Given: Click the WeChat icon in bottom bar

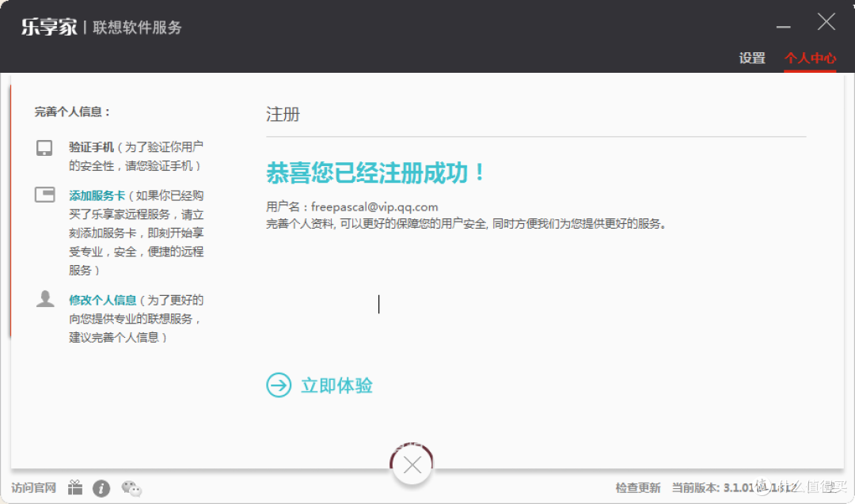Looking at the screenshot, I should click(x=131, y=488).
